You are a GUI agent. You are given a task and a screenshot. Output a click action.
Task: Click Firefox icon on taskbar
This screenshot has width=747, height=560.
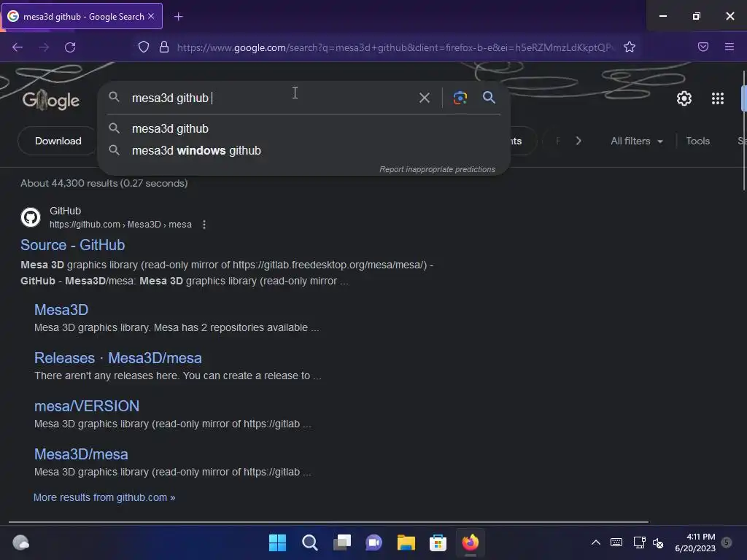coord(471,542)
